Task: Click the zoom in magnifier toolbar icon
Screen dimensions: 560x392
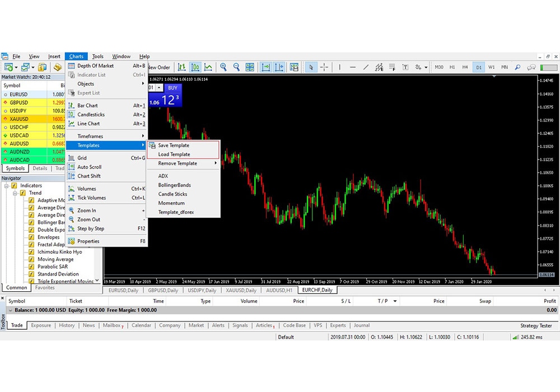Action: [x=223, y=67]
